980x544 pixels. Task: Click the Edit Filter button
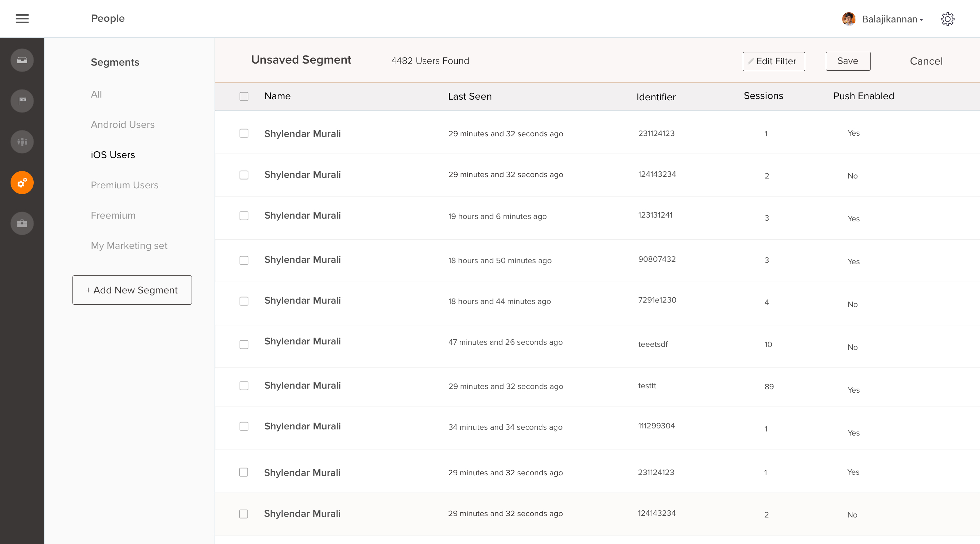773,61
